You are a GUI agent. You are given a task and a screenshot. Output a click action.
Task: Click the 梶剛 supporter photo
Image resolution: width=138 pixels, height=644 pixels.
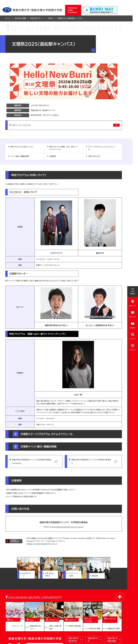(x=56, y=303)
